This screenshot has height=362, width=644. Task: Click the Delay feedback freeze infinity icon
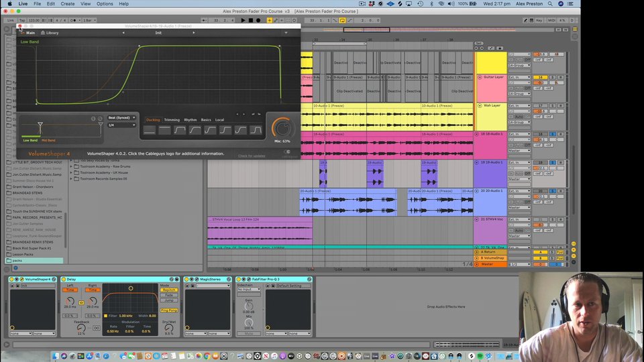tap(96, 328)
